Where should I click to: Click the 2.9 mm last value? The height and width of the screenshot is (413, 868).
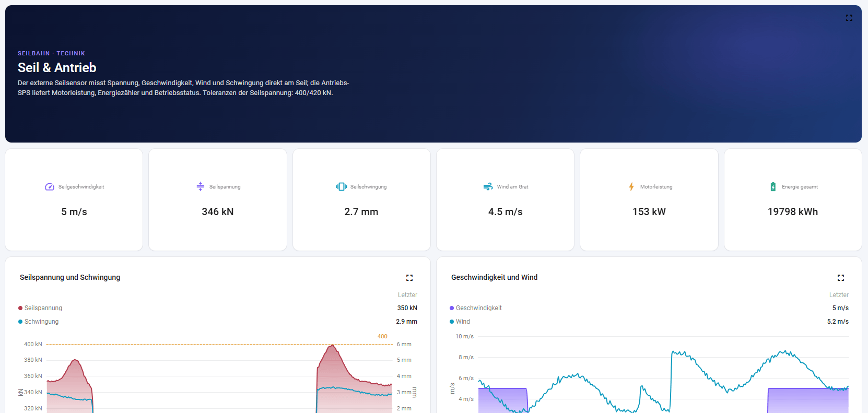click(x=407, y=322)
